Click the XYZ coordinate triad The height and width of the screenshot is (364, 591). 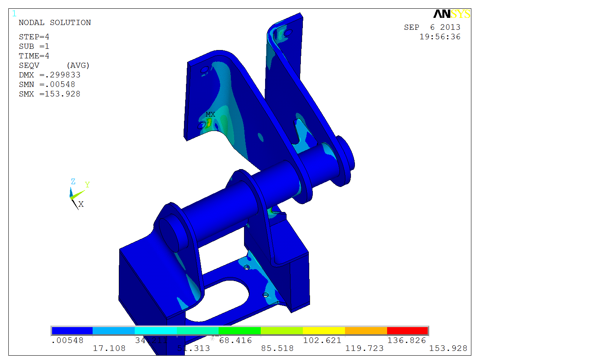[79, 194]
